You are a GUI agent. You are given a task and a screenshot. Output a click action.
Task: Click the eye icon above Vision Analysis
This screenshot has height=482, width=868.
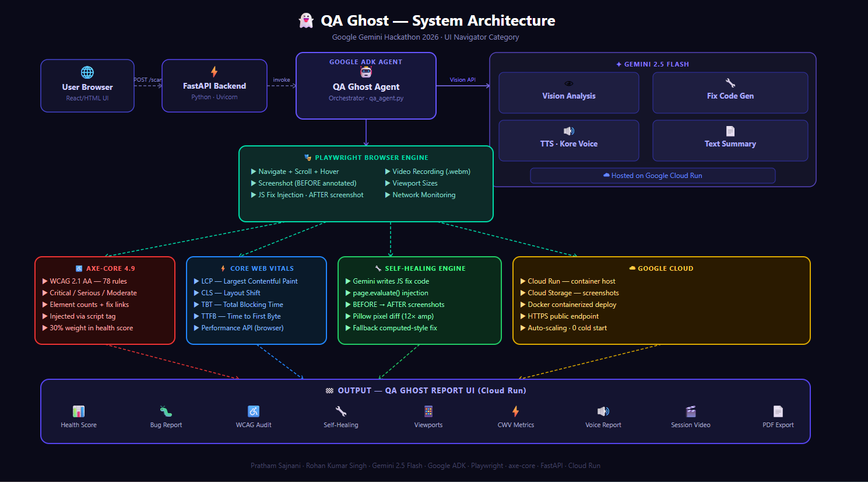[x=569, y=83]
